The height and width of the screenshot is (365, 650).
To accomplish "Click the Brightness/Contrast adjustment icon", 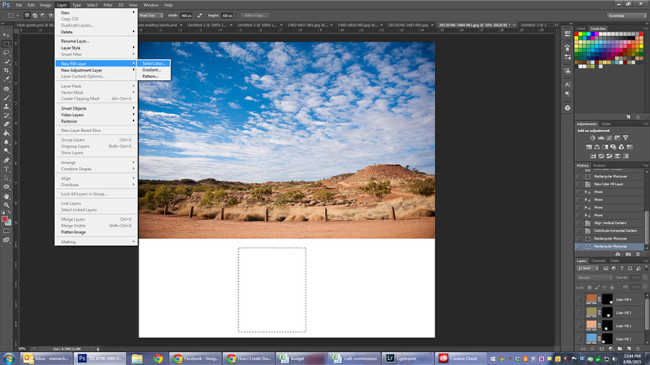I will click(593, 138).
